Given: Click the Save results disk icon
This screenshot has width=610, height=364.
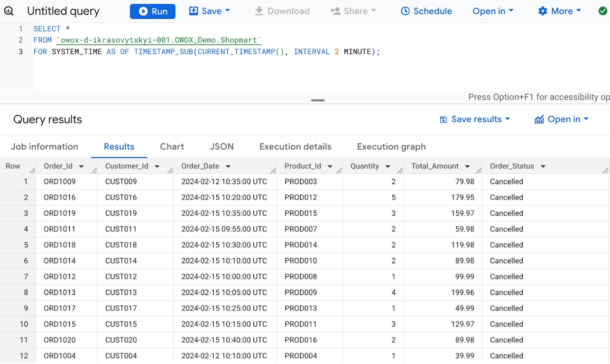Looking at the screenshot, I should [x=444, y=120].
